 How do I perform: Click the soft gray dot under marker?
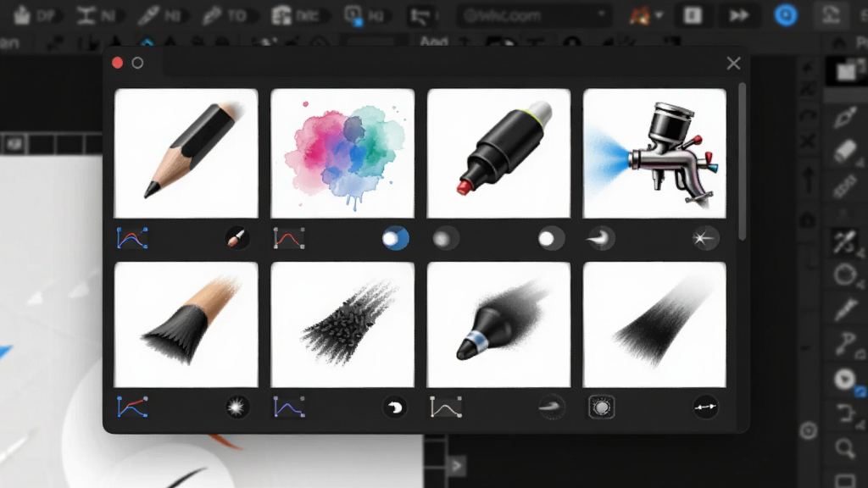(x=445, y=238)
